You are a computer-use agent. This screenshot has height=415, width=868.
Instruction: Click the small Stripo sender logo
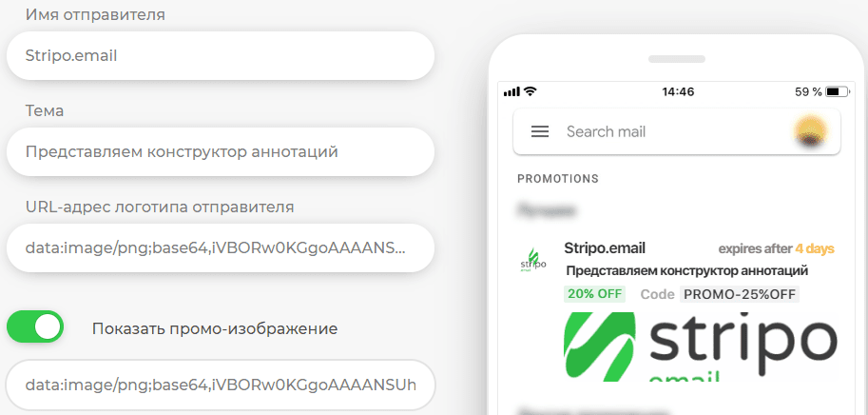[533, 261]
